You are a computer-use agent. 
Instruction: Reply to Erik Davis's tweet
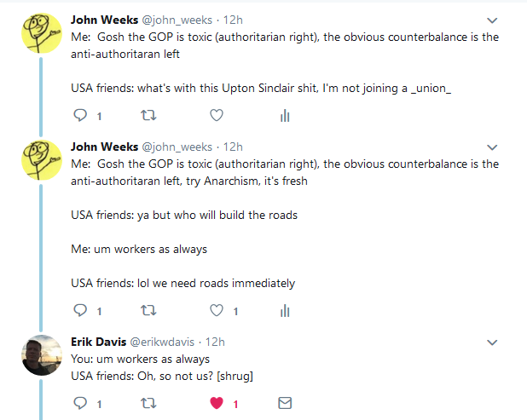point(80,403)
